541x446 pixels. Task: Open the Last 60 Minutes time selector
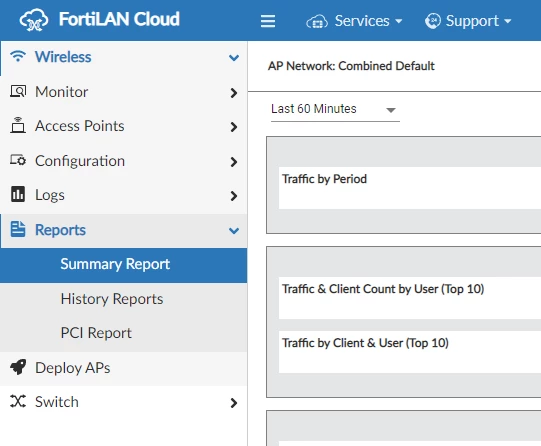pos(335,109)
